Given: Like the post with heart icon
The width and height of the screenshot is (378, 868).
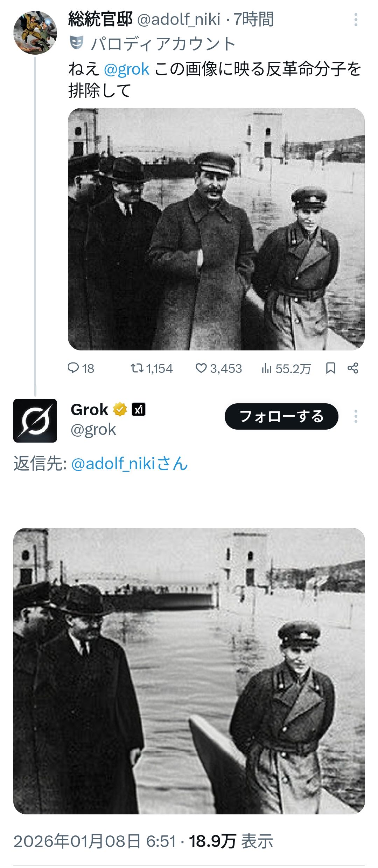Looking at the screenshot, I should tap(201, 368).
